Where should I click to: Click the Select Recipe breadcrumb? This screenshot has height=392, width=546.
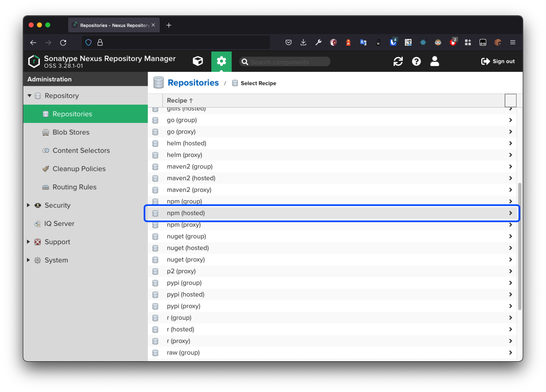[x=258, y=83]
